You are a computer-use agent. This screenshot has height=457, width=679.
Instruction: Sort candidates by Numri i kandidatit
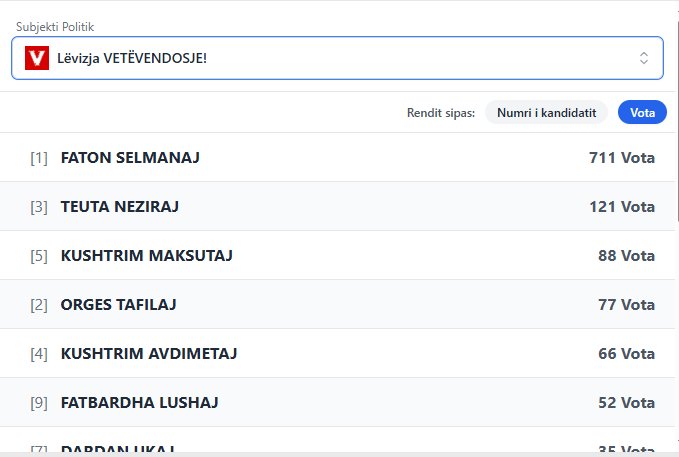click(x=546, y=113)
